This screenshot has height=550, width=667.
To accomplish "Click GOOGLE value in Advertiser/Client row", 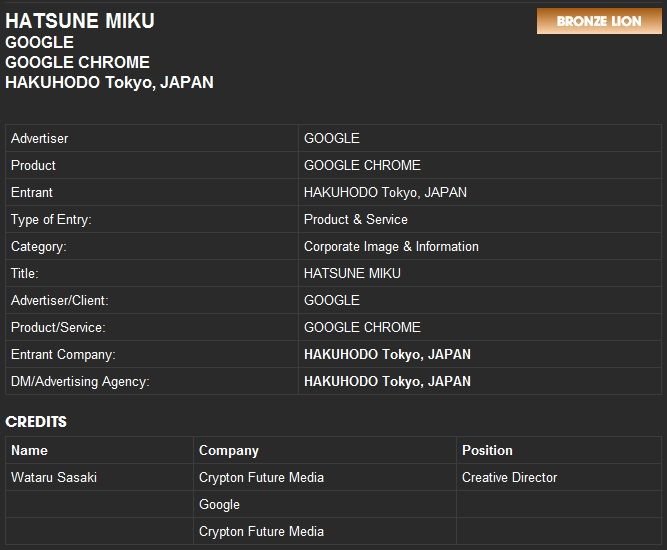I will [x=332, y=300].
